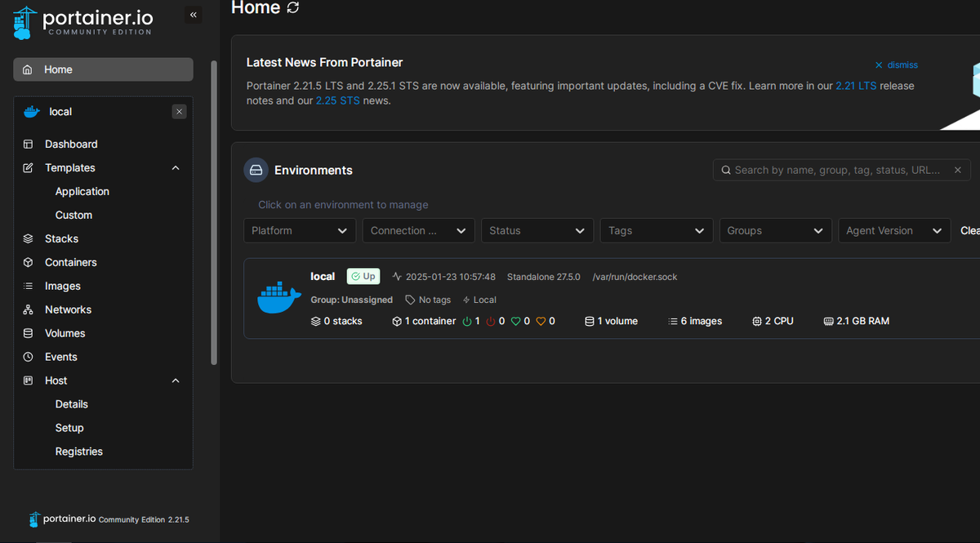
Task: Open the 2.25 STS news link
Action: coord(338,100)
